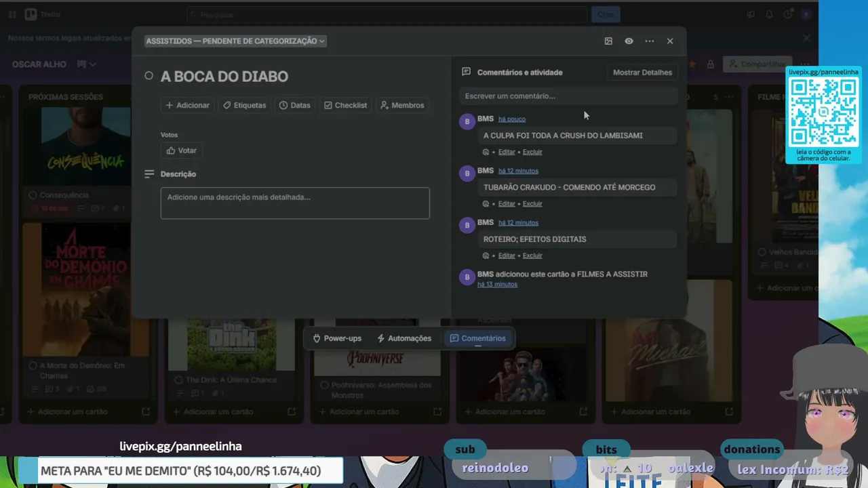Edit the ROTEIRO; EFEITOS DIGITAIS comment
This screenshot has height=488, width=868.
point(507,256)
